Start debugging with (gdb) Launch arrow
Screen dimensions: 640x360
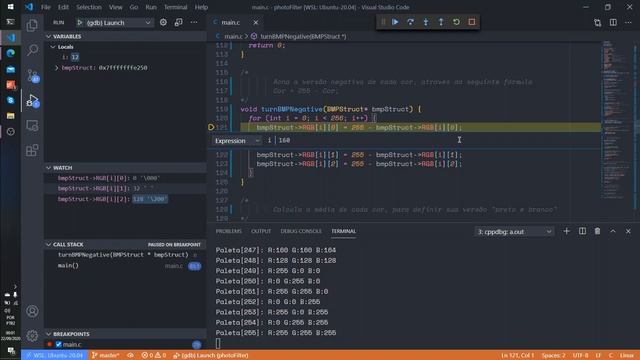point(80,22)
